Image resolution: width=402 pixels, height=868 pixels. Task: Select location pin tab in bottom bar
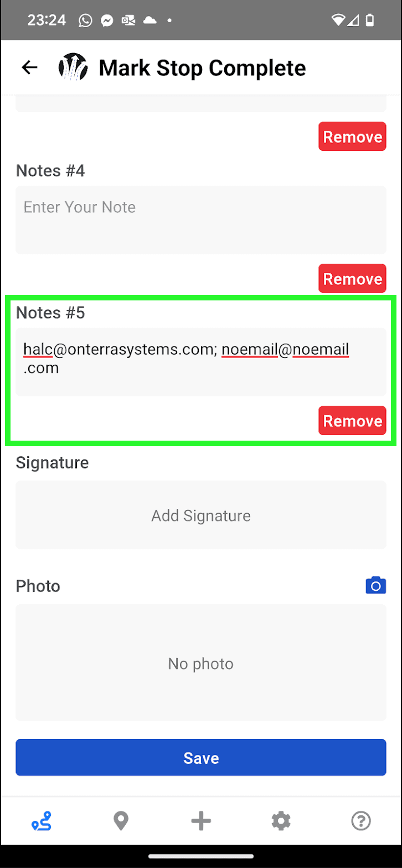(121, 821)
